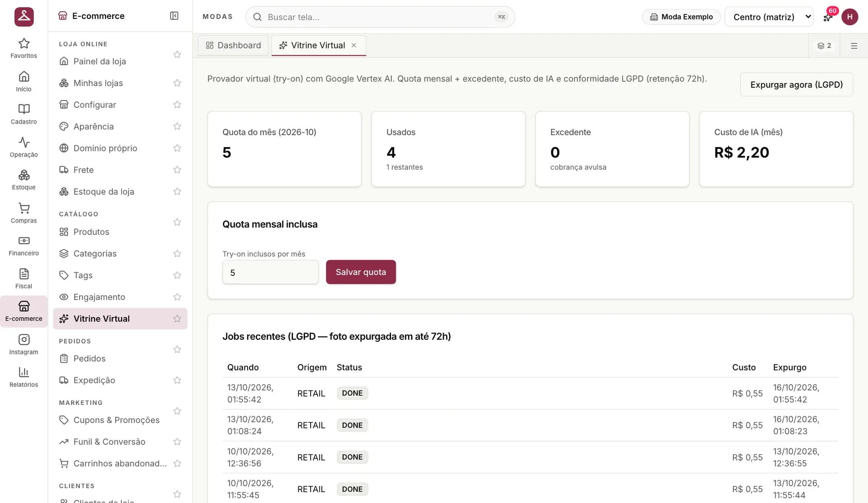Open Estoque da loja in sidebar
Image resolution: width=868 pixels, height=503 pixels.
[120, 191]
